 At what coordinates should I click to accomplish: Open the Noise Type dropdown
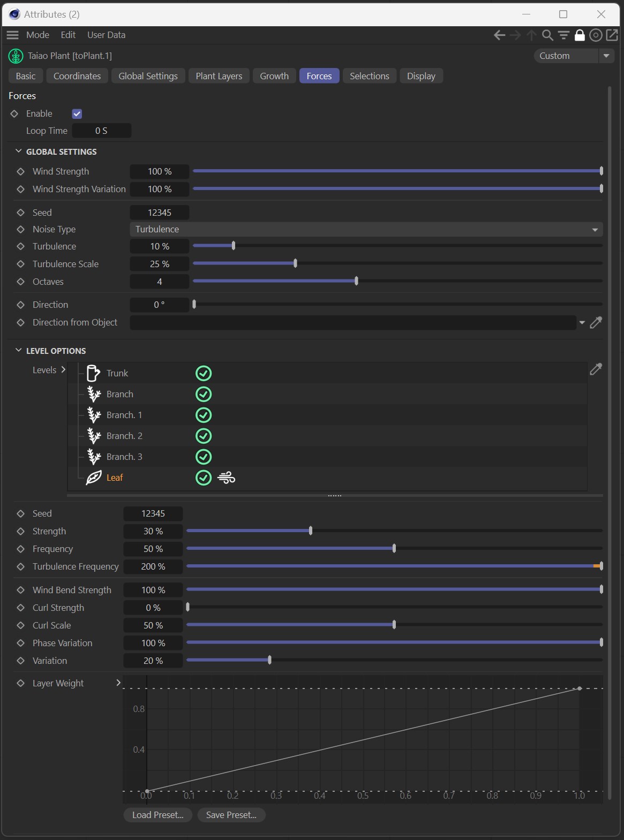tap(366, 229)
